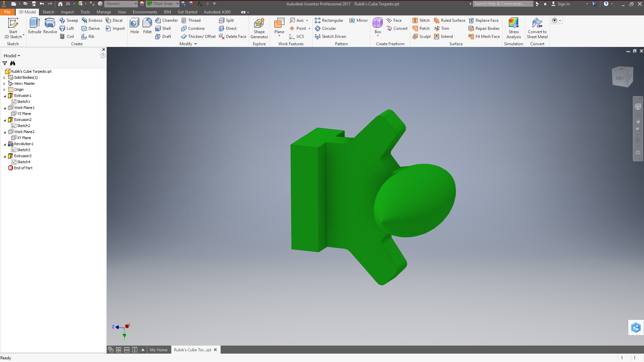Select the Delete Face tool

[232, 37]
